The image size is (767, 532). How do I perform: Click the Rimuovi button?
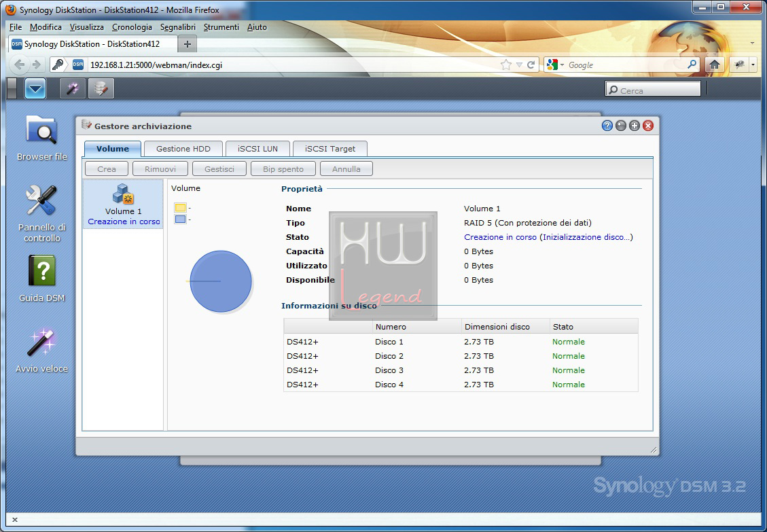tap(160, 169)
